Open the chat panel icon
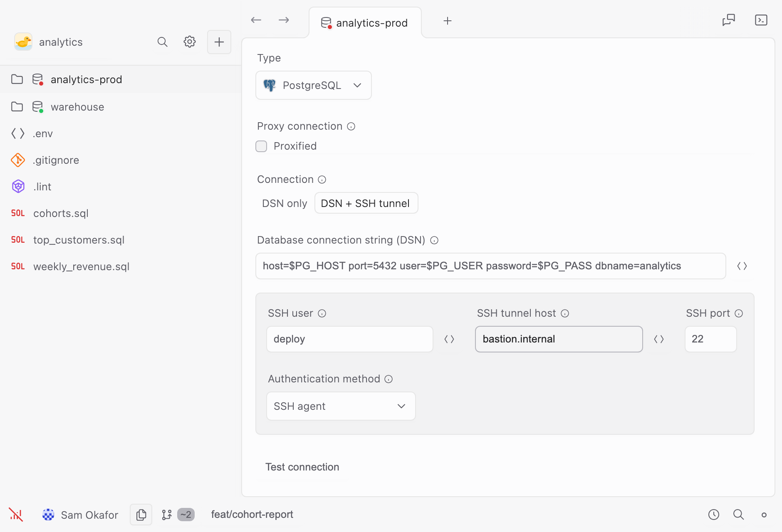Screen dimensions: 782x532 [x=729, y=20]
